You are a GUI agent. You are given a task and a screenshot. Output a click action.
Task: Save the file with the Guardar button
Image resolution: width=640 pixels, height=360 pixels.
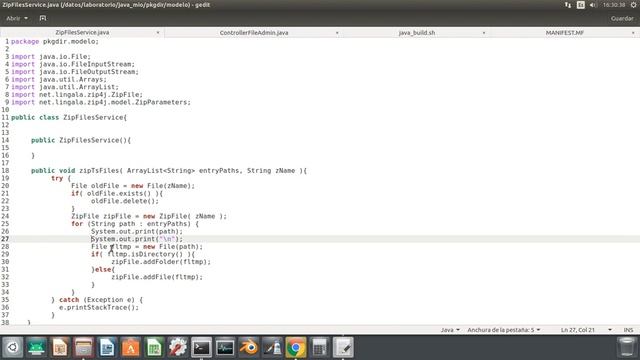point(622,18)
